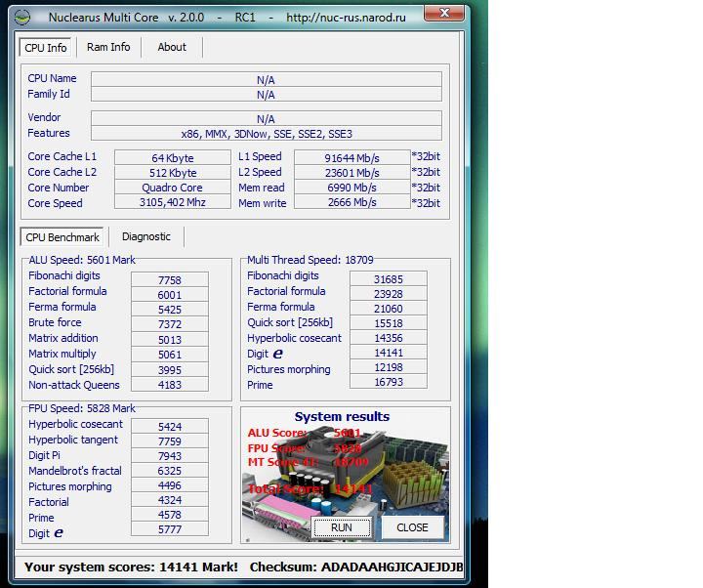Click ALU Quick sort score 3995
The image size is (703, 588).
(170, 369)
